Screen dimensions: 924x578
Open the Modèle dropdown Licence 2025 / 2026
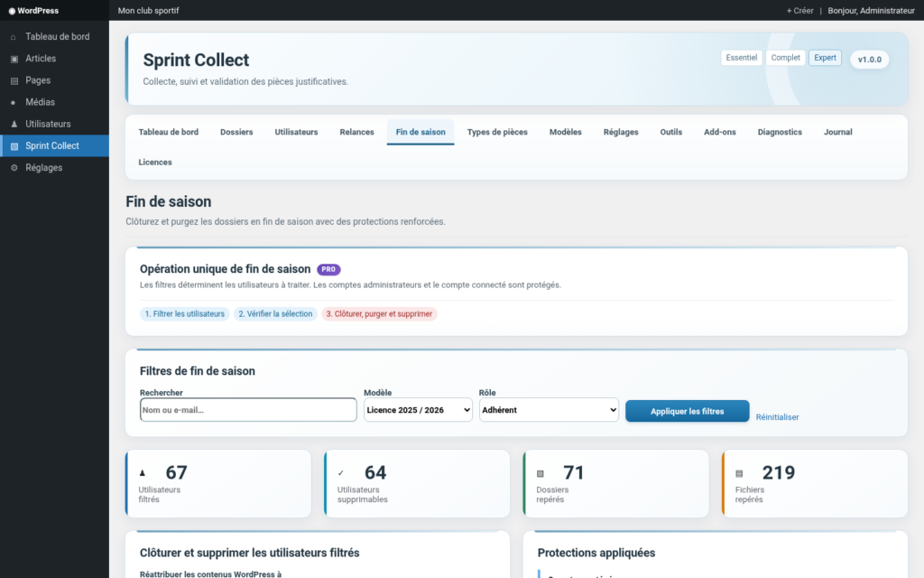418,410
